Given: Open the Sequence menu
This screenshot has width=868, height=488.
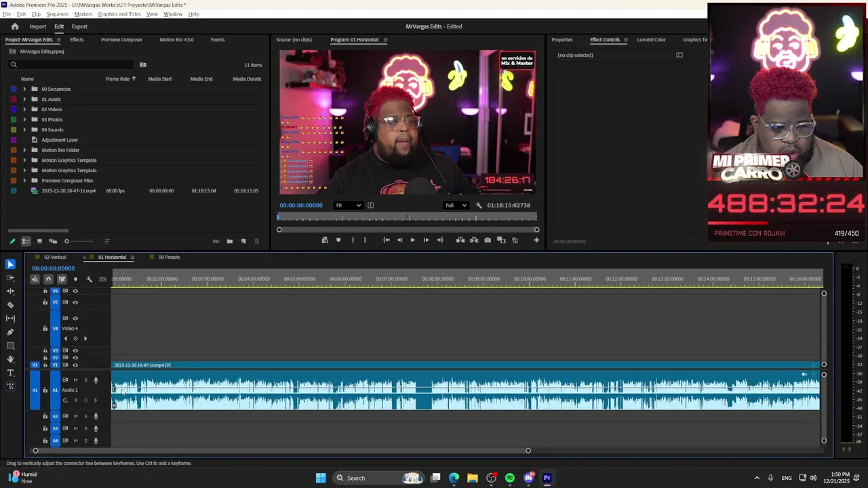Looking at the screenshot, I should pyautogui.click(x=57, y=14).
